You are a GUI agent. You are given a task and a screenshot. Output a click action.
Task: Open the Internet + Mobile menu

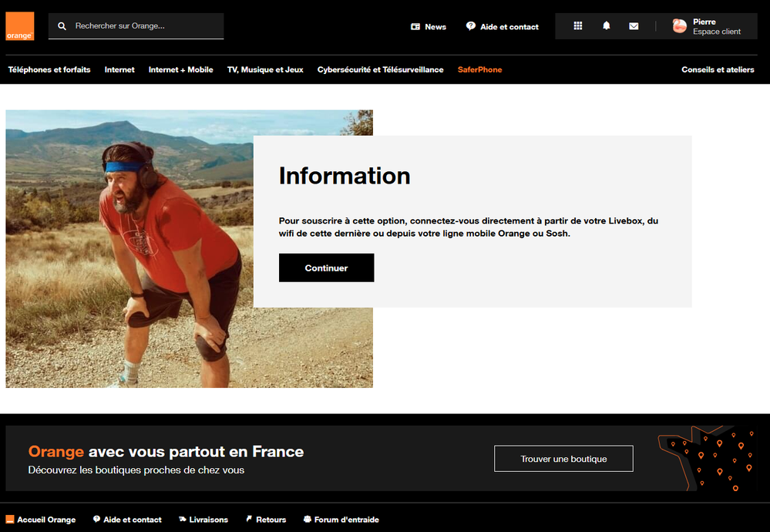[180, 69]
